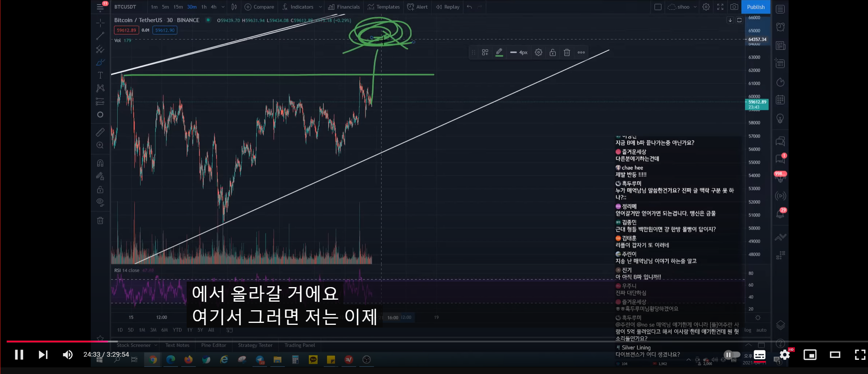The width and height of the screenshot is (868, 374).
Task: Toggle YouTube subtitles captions button
Action: [760, 355]
